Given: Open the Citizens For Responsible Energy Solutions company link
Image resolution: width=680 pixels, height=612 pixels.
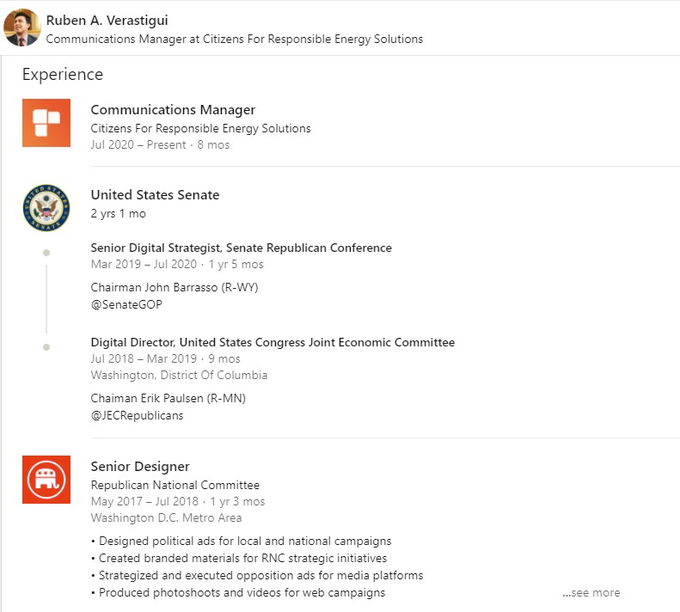Looking at the screenshot, I should click(200, 128).
